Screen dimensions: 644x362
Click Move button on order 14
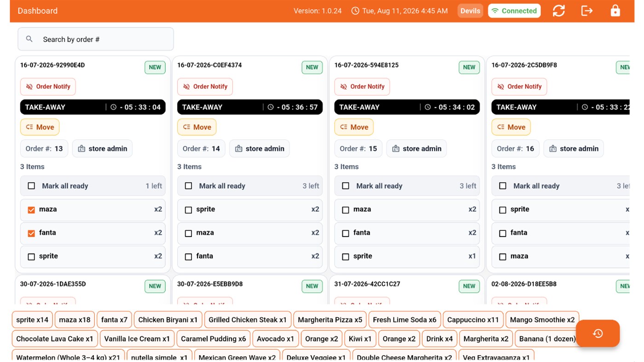[197, 127]
